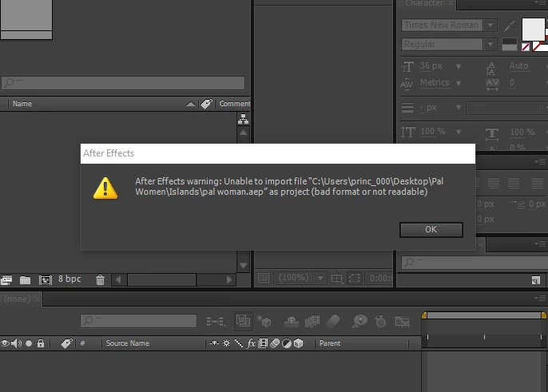
Task: Click the fx effects switch column icon
Action: 251,343
